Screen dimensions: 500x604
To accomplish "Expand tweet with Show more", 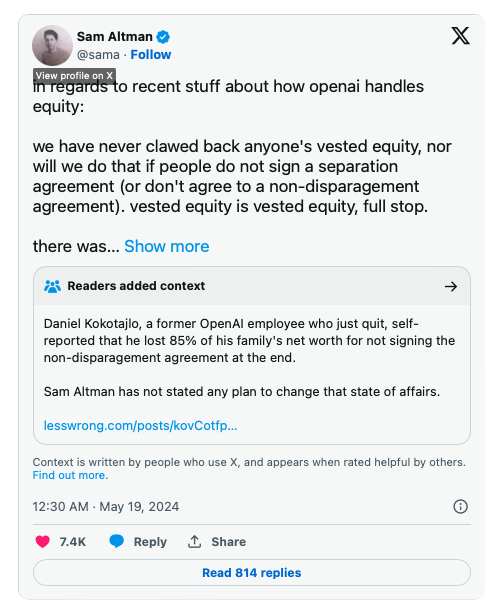I will pos(166,246).
